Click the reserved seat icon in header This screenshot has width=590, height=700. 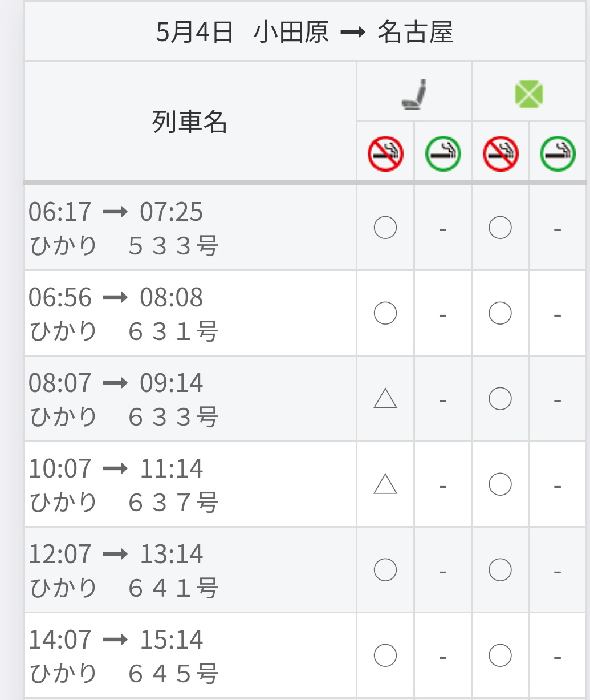tap(414, 94)
